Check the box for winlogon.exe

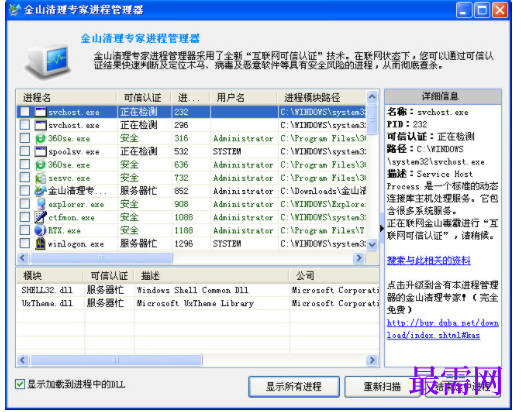click(25, 243)
